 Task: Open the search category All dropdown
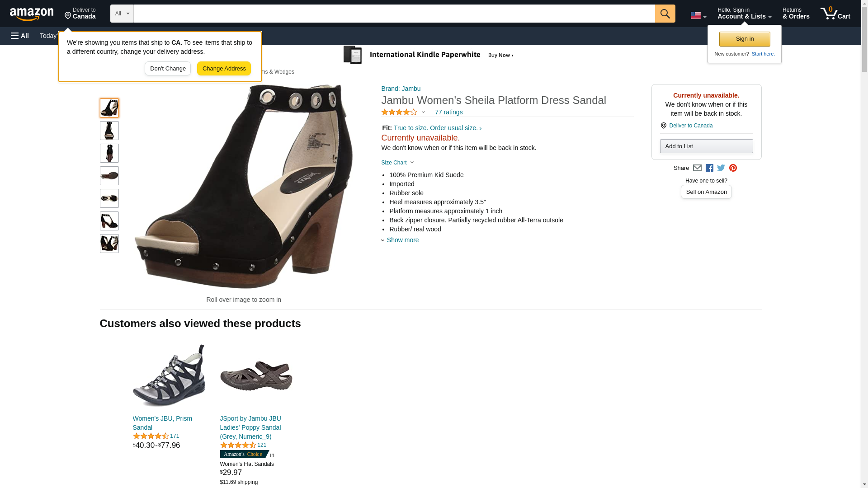pyautogui.click(x=122, y=14)
